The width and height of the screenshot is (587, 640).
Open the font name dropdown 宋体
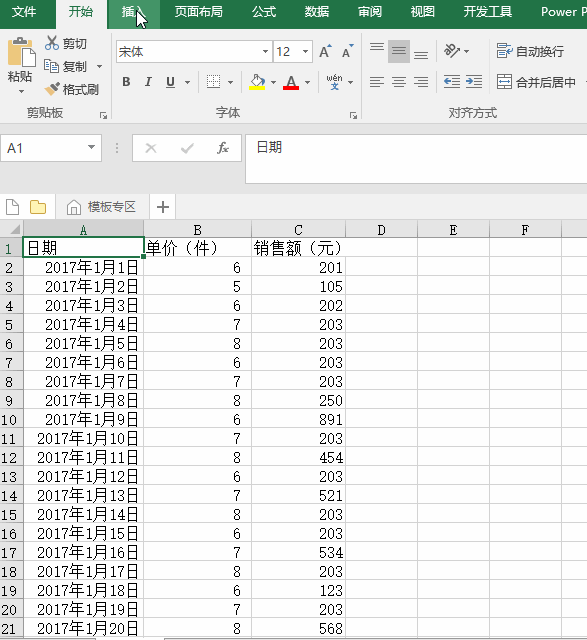pyautogui.click(x=194, y=51)
